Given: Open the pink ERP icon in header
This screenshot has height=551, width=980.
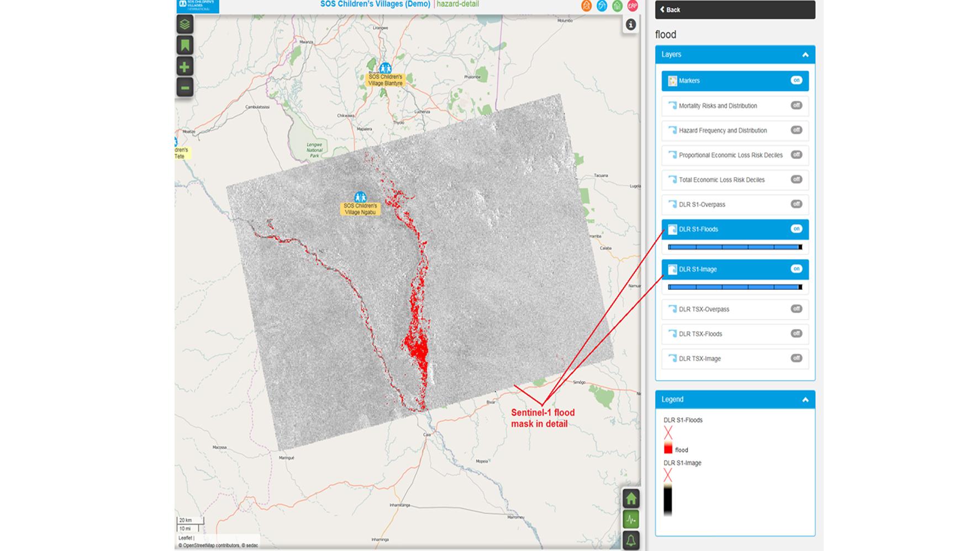Looking at the screenshot, I should tap(633, 6).
